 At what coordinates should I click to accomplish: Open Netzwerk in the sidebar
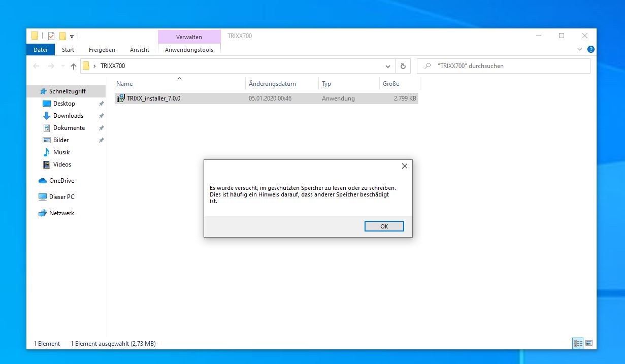pos(61,213)
